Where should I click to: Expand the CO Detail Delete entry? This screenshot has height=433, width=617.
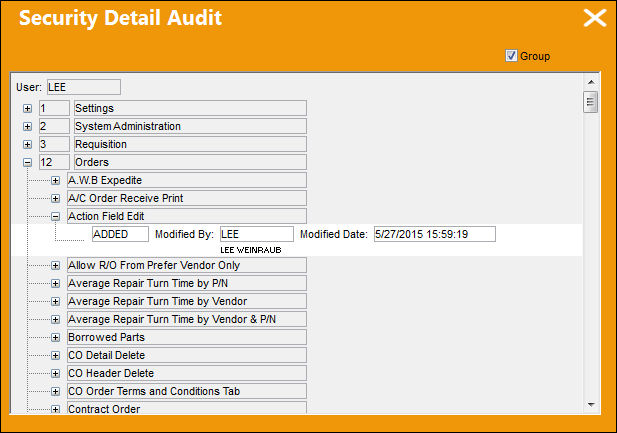click(55, 355)
